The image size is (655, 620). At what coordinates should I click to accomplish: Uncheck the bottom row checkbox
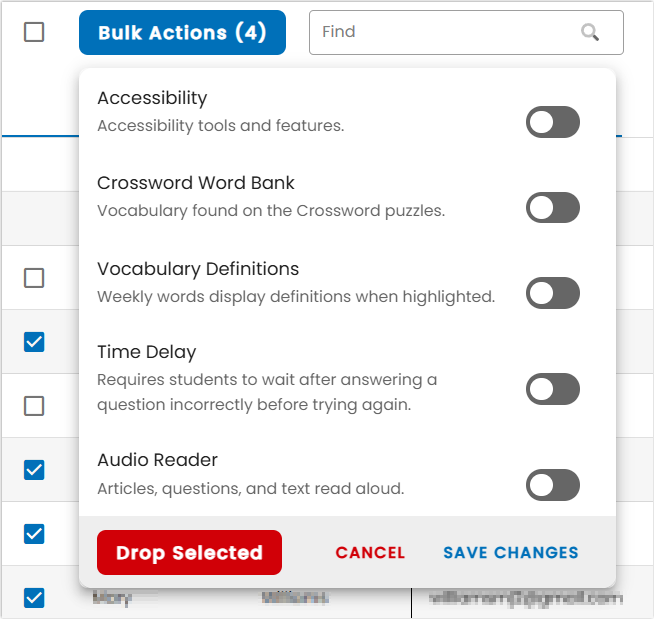[x=34, y=598]
